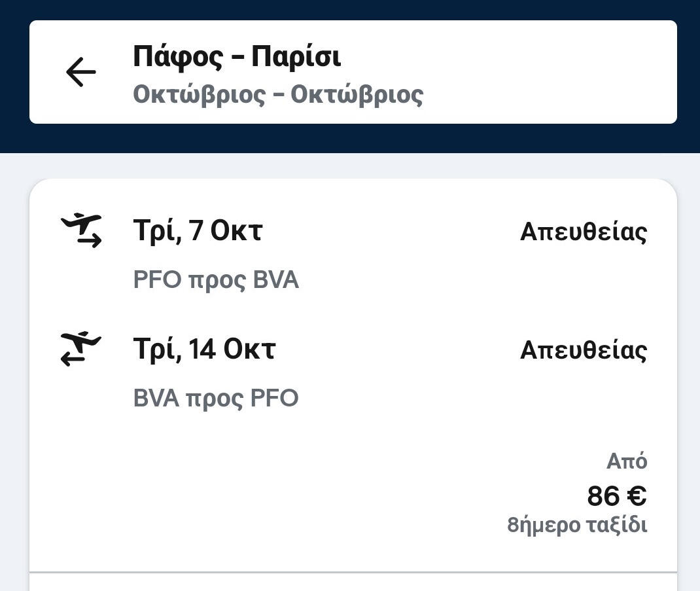This screenshot has height=591, width=700.
Task: Click the divider line under the 86 € card
Action: click(353, 572)
